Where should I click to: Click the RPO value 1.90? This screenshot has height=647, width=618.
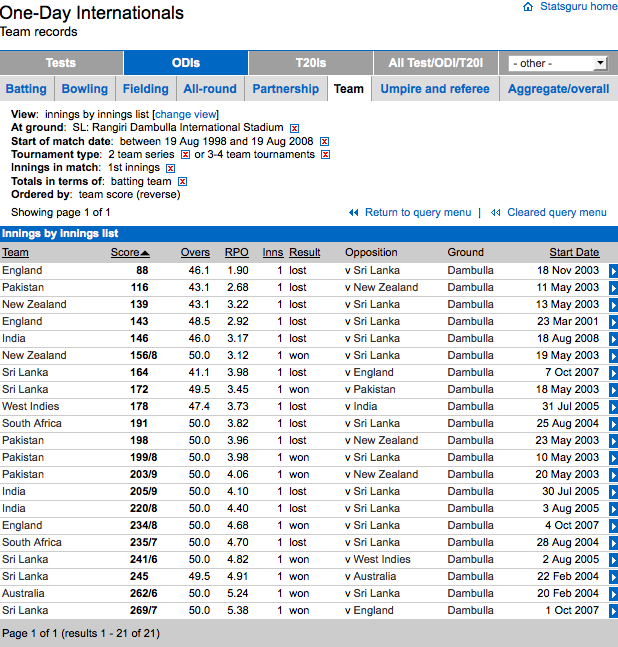[238, 270]
